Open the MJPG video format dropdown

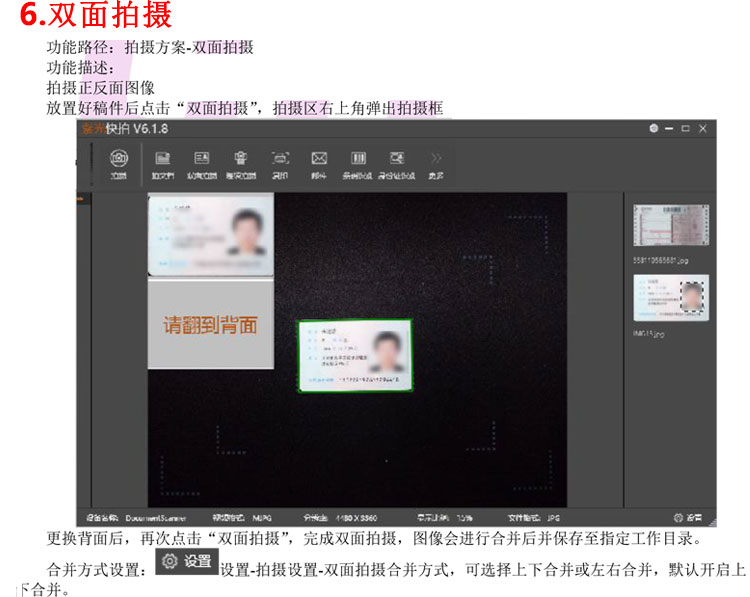point(262,519)
